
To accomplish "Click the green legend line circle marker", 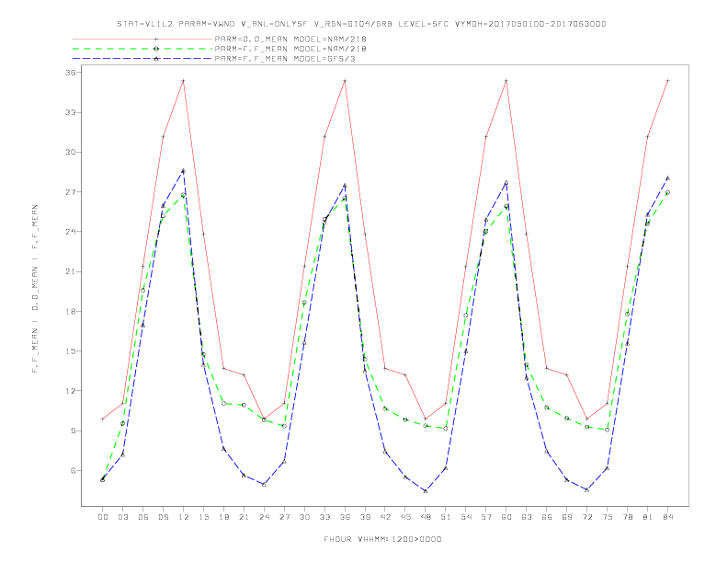I will [156, 49].
